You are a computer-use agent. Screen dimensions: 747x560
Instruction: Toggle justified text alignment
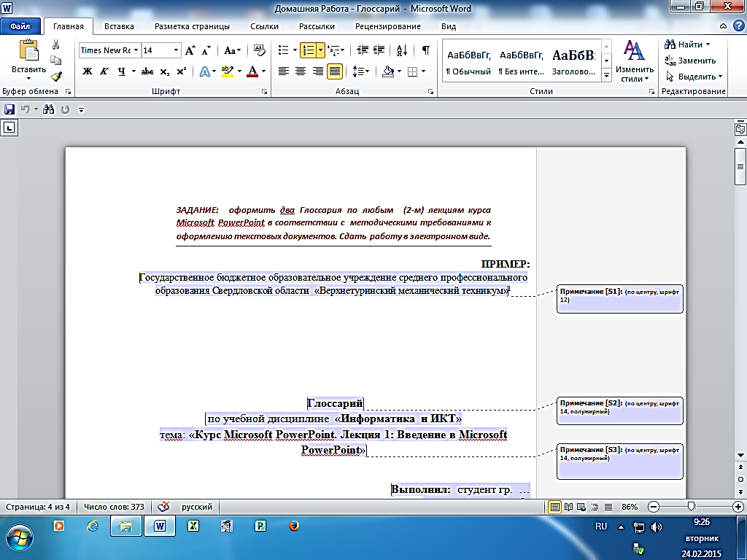pyautogui.click(x=335, y=71)
